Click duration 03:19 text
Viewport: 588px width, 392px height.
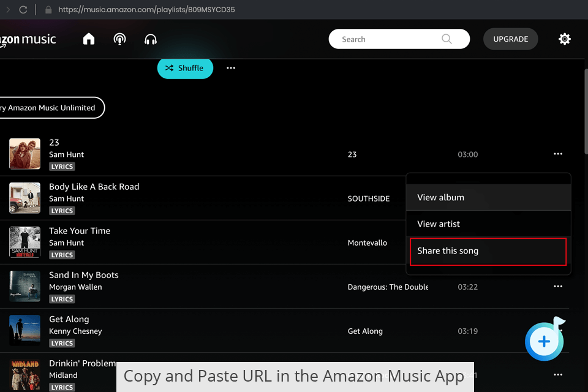click(467, 331)
